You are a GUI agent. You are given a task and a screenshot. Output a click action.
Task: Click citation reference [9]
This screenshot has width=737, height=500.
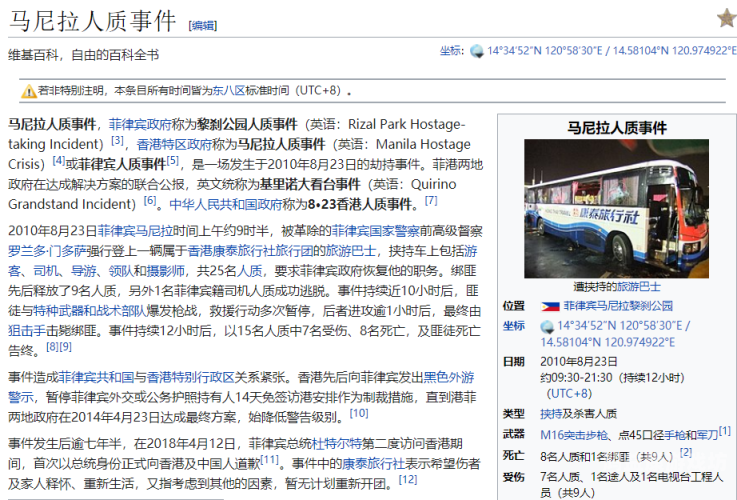65,346
